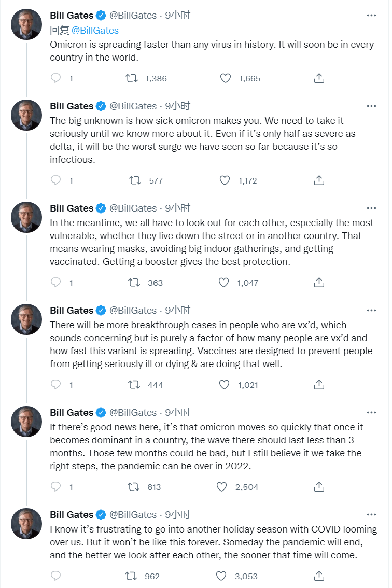Open more options on 'big unknown' tweet
Screen dimensions: 392x588
point(371,106)
